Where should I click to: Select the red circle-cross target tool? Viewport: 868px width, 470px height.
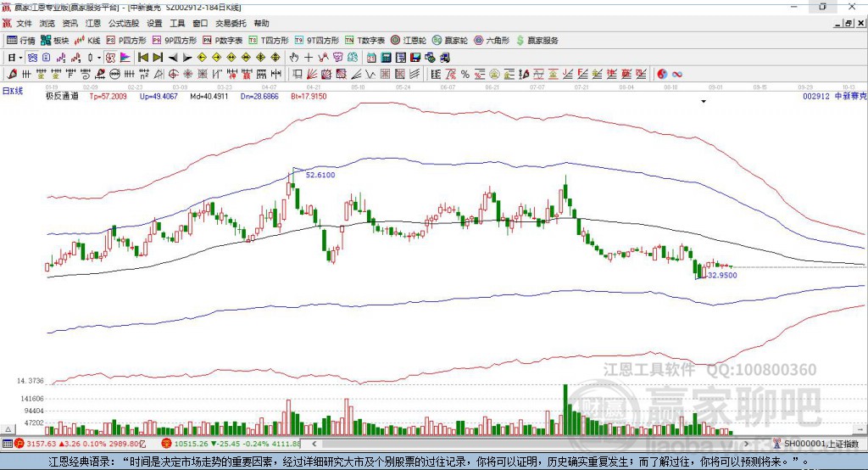(173, 74)
